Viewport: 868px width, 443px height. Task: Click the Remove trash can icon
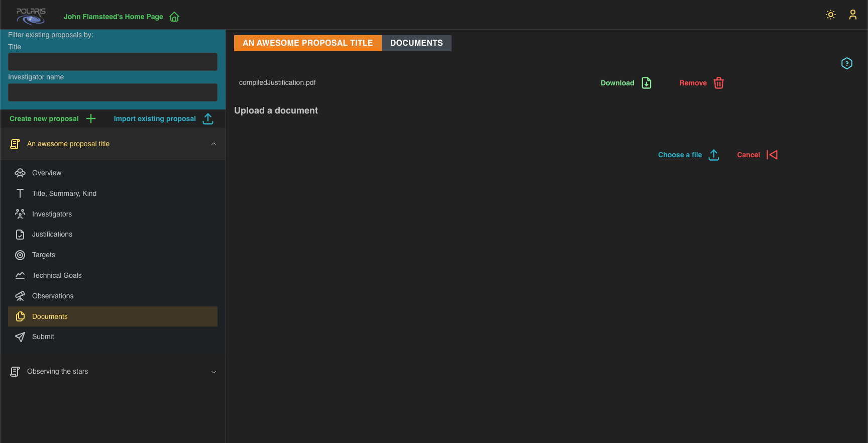(x=719, y=83)
